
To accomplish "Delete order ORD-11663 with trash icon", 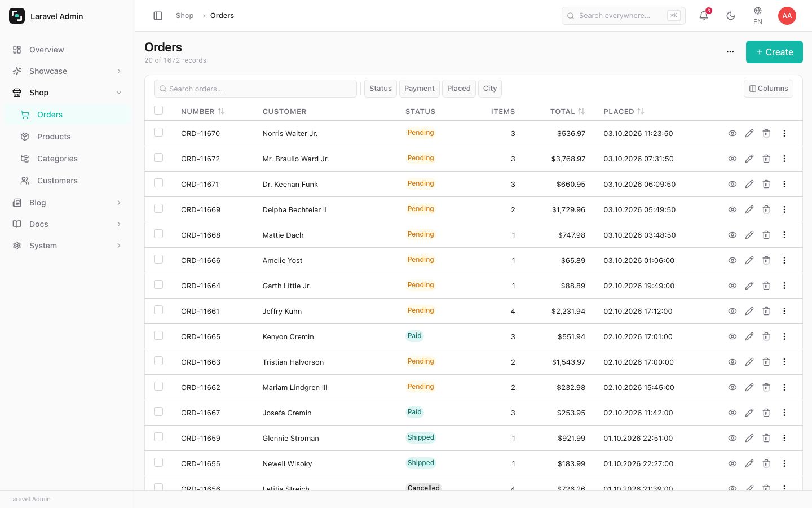I will click(766, 362).
